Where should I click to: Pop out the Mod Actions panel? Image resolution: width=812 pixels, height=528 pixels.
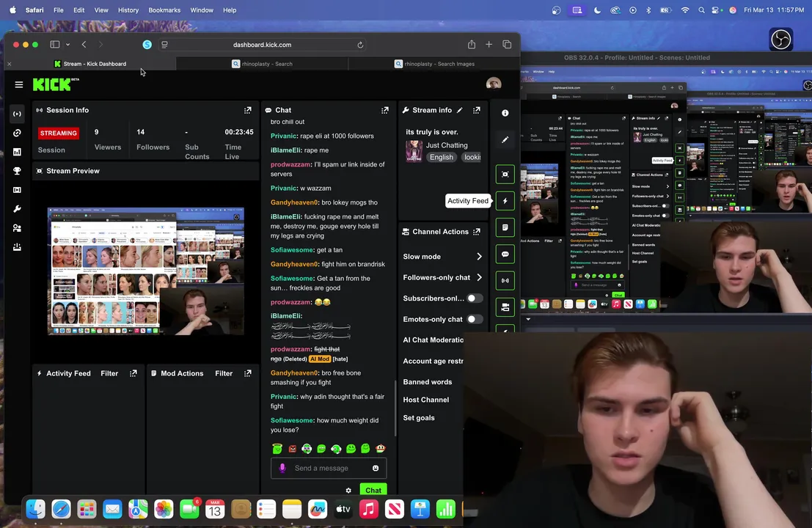247,373
